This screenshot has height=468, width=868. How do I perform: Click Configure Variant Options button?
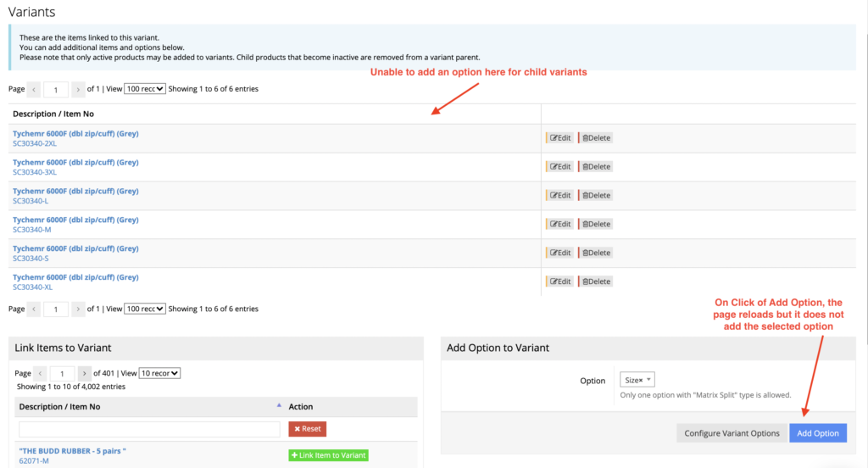click(x=732, y=433)
